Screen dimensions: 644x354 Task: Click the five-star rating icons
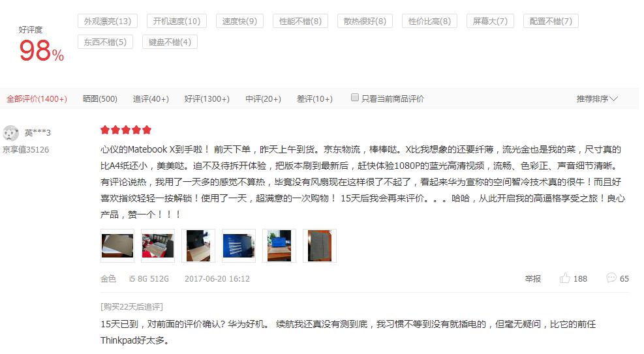click(126, 130)
